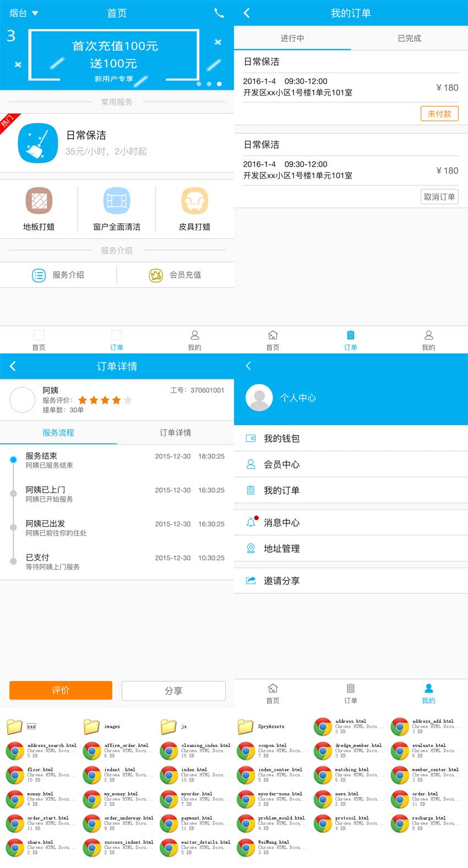The height and width of the screenshot is (868, 468).
Task: Go back from 订单详情 page
Action: [x=13, y=366]
